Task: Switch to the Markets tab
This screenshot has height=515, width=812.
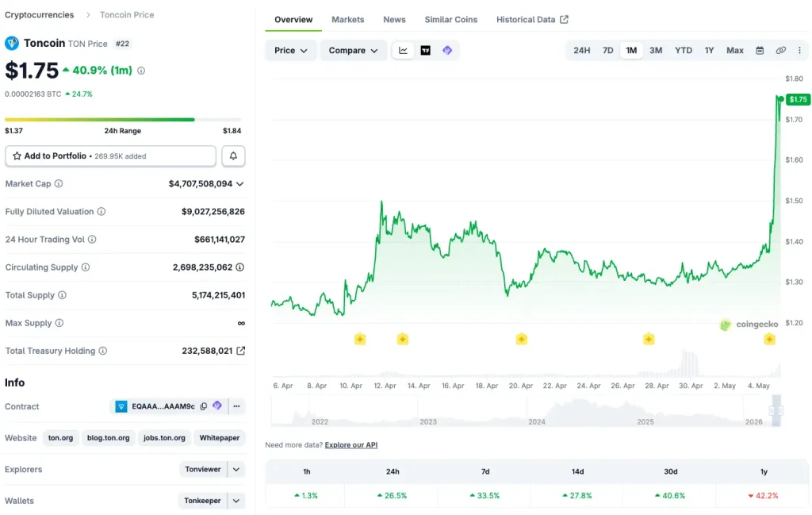Action: pos(347,20)
